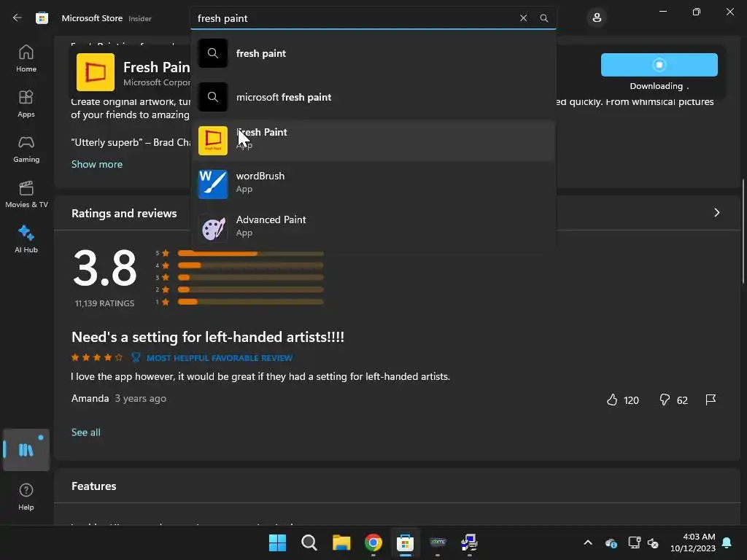Open Help in the sidebar
747x560 pixels.
pos(26,497)
